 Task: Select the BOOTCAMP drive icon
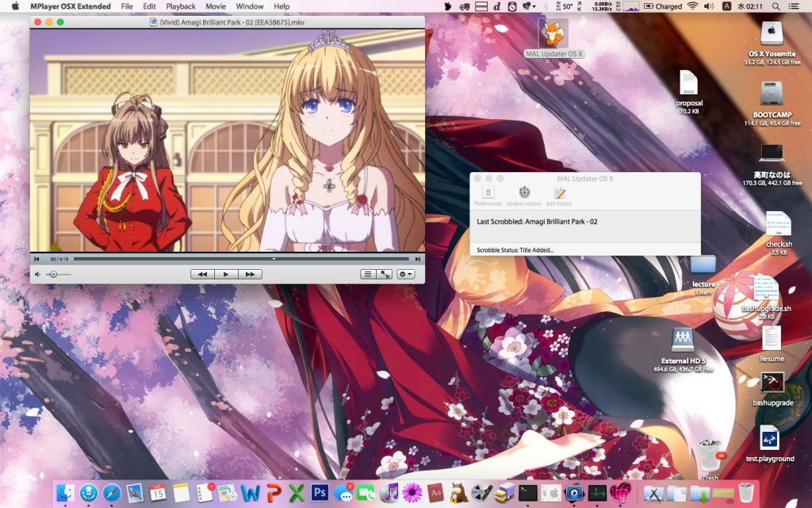click(772, 94)
